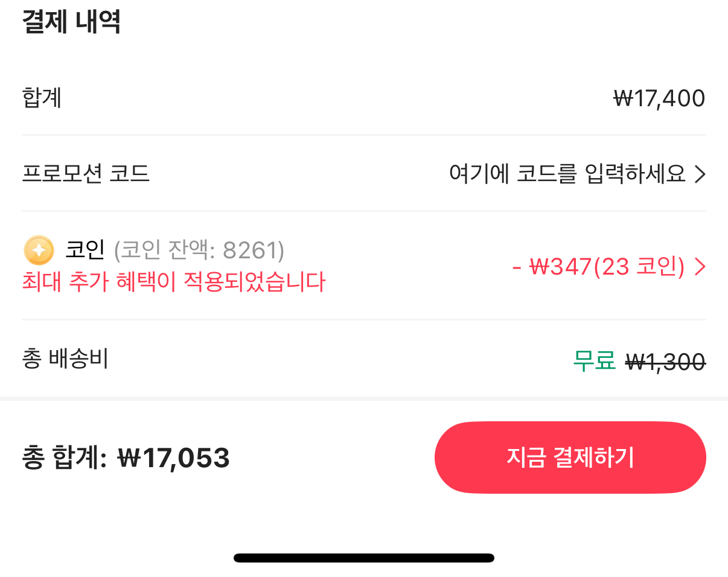
Task: Select the 프로모션 코드 label
Action: click(x=86, y=174)
